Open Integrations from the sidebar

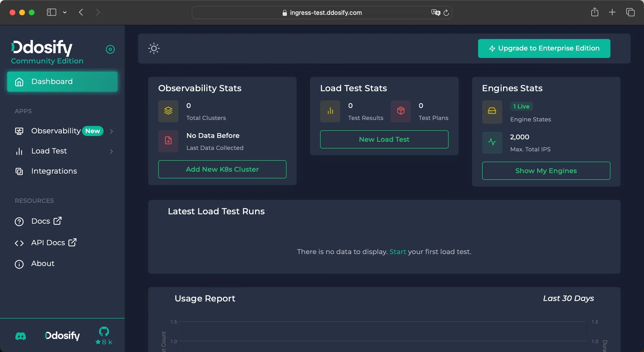point(54,171)
